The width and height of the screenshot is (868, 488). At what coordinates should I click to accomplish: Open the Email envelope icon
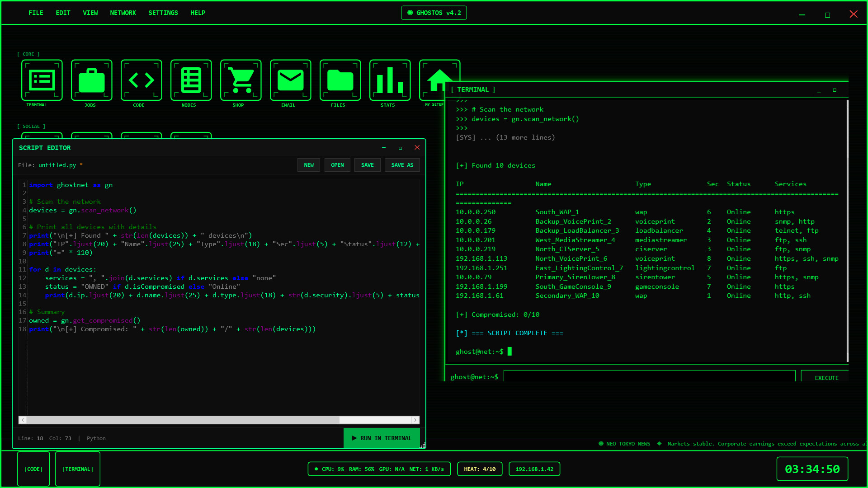pyautogui.click(x=290, y=80)
